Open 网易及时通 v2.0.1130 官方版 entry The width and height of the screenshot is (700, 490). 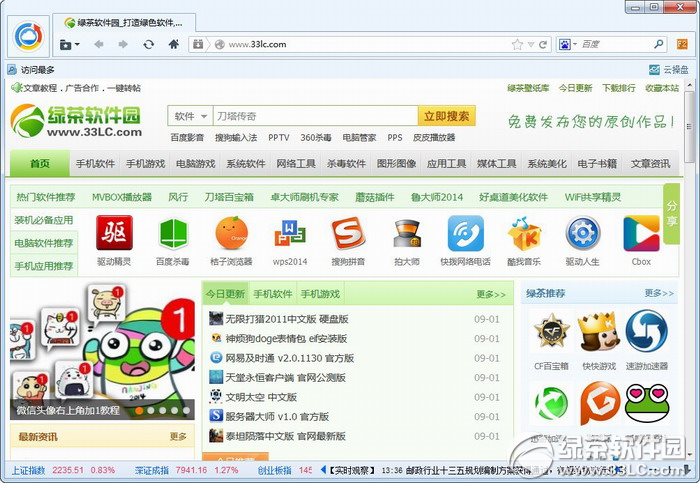(x=289, y=358)
